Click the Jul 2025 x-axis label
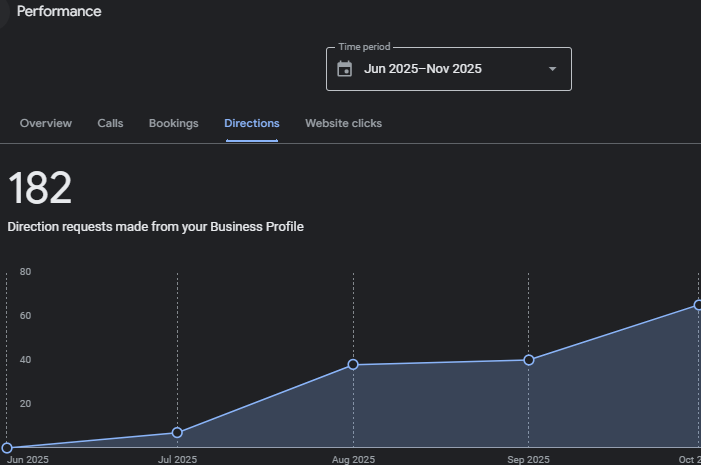The width and height of the screenshot is (701, 465). click(178, 460)
